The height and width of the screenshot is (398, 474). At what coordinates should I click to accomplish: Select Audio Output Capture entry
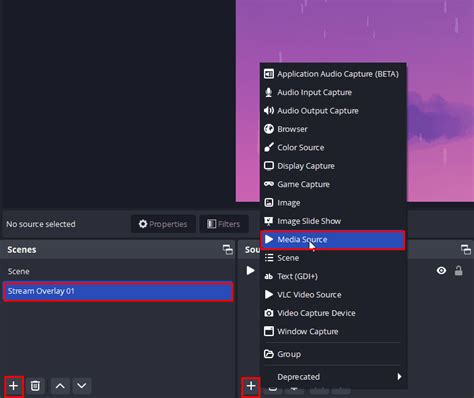click(333, 111)
